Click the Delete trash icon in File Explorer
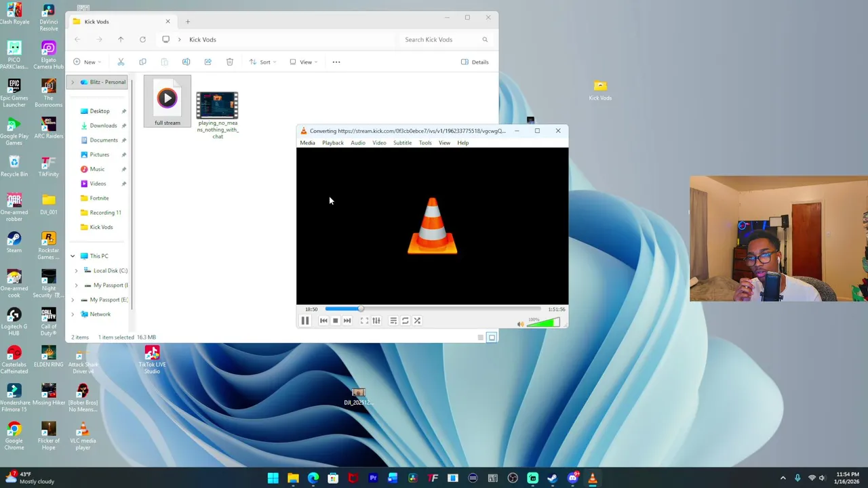The height and width of the screenshot is (488, 868). (x=229, y=62)
